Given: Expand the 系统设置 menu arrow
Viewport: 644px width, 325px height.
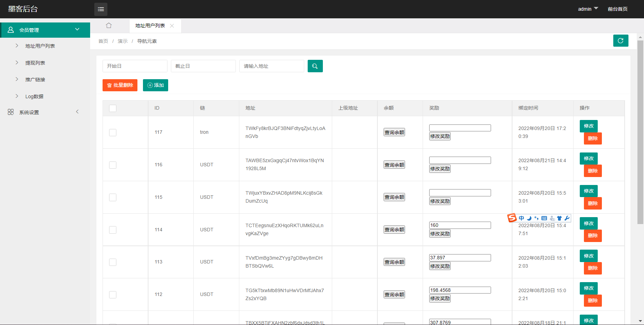Looking at the screenshot, I should [x=77, y=112].
